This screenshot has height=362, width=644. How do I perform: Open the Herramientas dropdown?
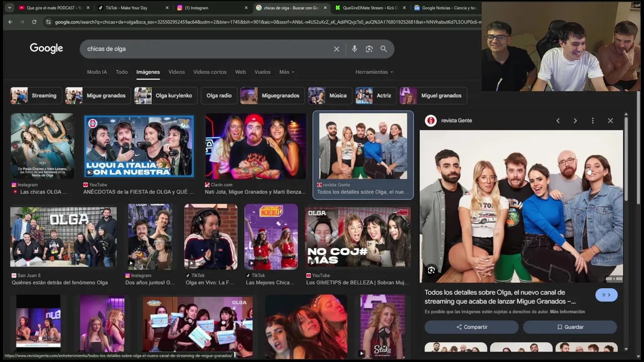coord(374,72)
